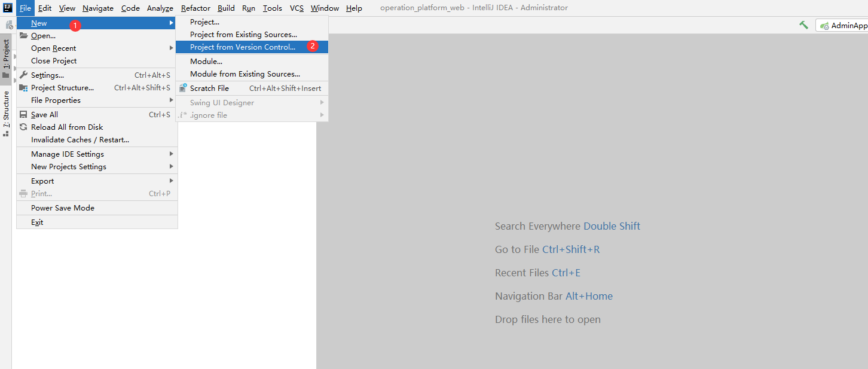The width and height of the screenshot is (868, 369).
Task: Click the green Build hammer icon
Action: (803, 25)
